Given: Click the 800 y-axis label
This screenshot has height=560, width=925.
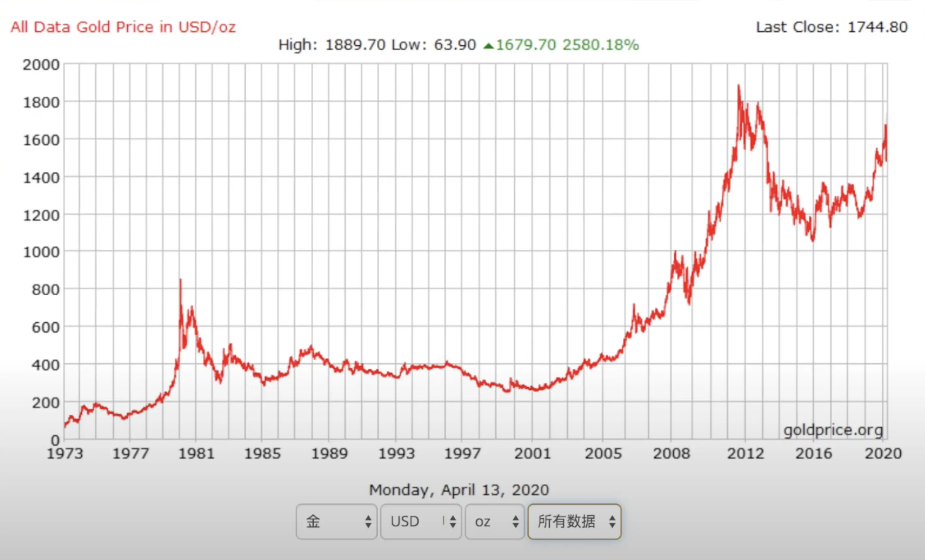Looking at the screenshot, I should point(45,290).
